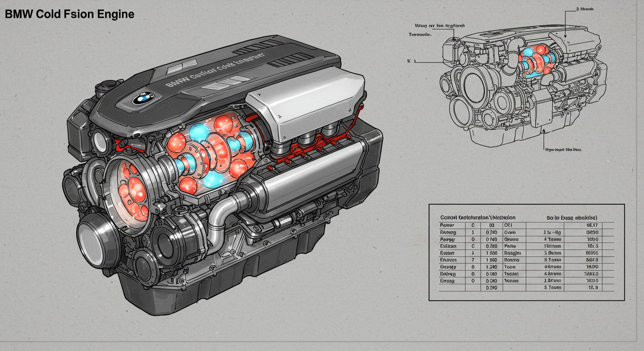Click the "S Tooee" entry in the table's bottom row
Screen dimensions: 644x351
coord(552,288)
